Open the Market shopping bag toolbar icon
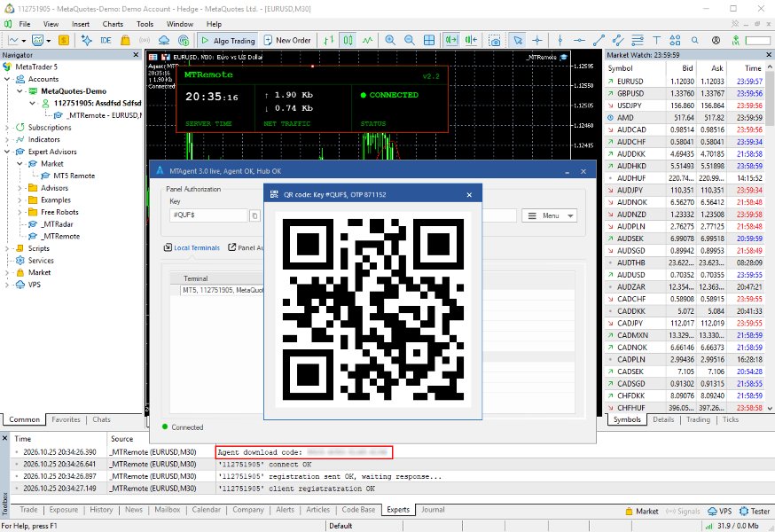The width and height of the screenshot is (775, 532). (x=126, y=40)
